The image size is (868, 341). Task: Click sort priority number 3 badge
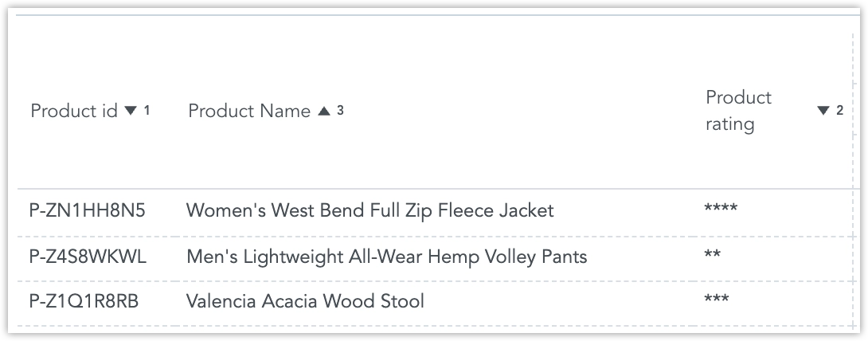(340, 111)
